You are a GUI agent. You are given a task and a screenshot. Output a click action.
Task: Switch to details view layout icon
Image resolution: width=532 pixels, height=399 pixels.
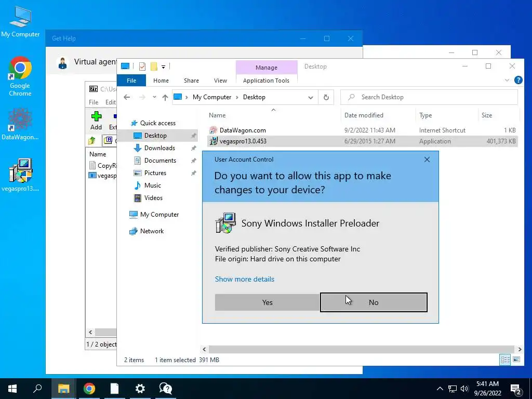pyautogui.click(x=505, y=360)
